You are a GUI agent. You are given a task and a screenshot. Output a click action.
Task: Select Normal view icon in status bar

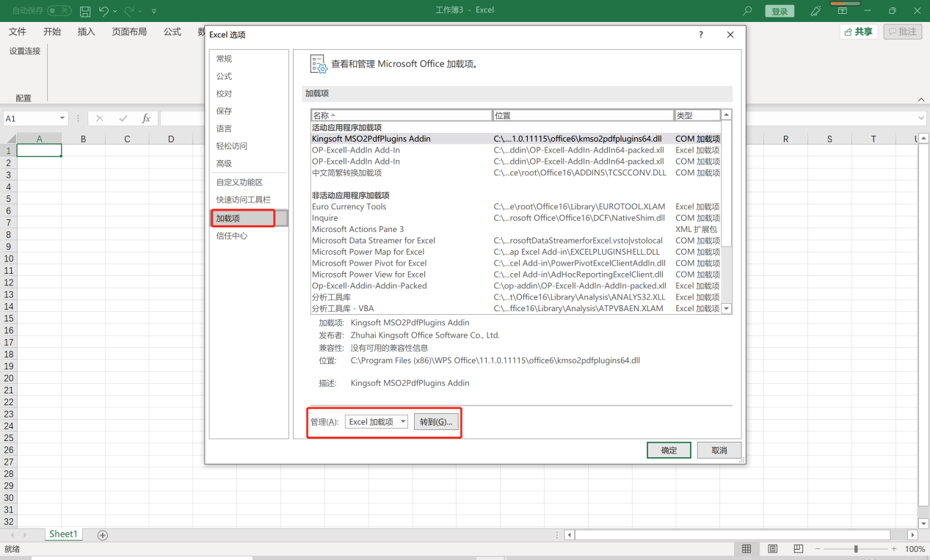(746, 549)
